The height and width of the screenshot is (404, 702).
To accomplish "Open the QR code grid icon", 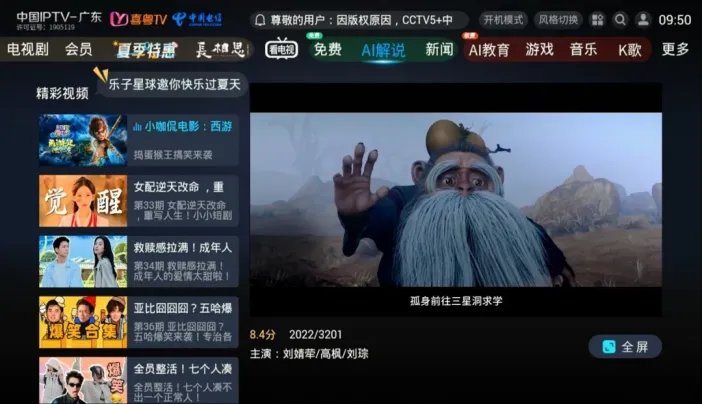I will point(597,20).
